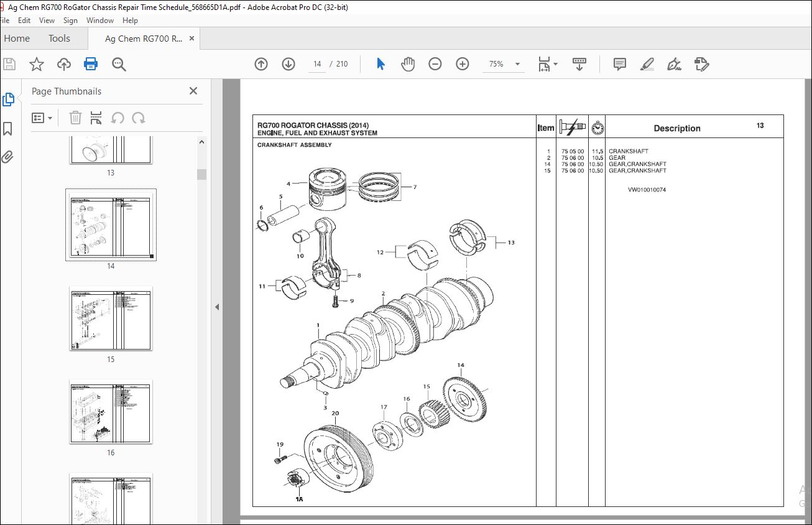Image resolution: width=812 pixels, height=525 pixels.
Task: Click the part label 20 in the diagram
Action: (x=335, y=413)
